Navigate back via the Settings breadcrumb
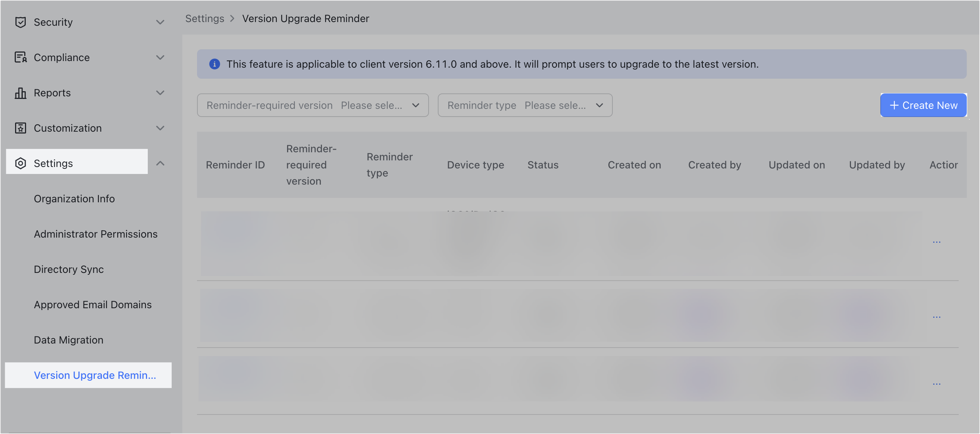Viewport: 980px width, 434px height. 205,18
